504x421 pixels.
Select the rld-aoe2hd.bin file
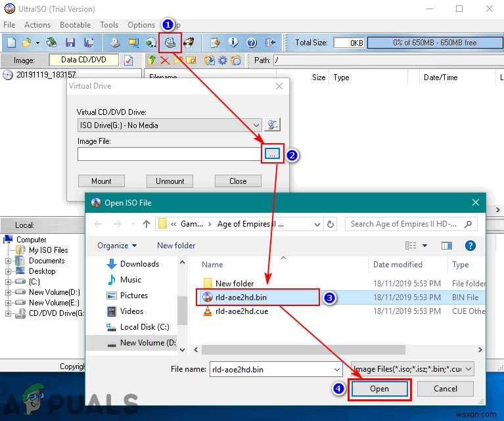click(241, 298)
